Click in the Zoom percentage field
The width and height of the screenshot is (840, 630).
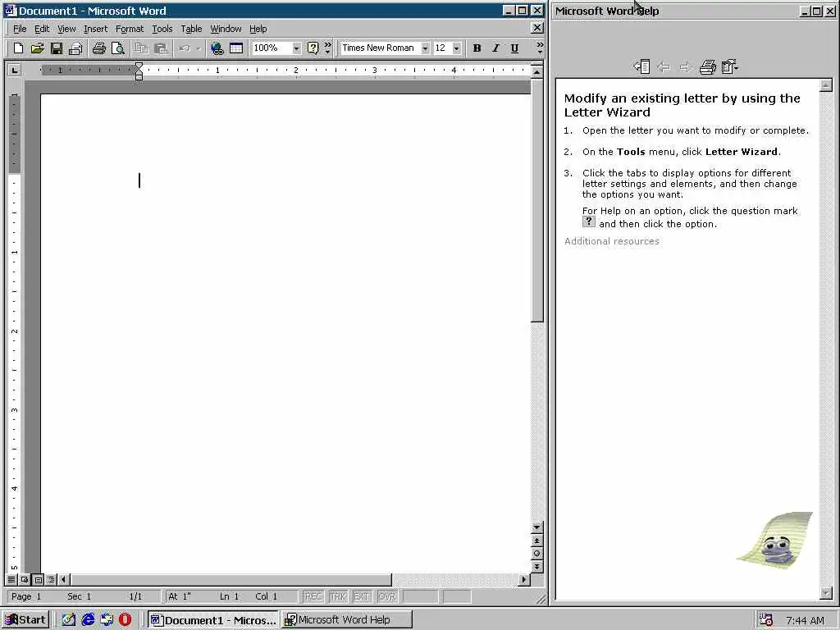(271, 48)
